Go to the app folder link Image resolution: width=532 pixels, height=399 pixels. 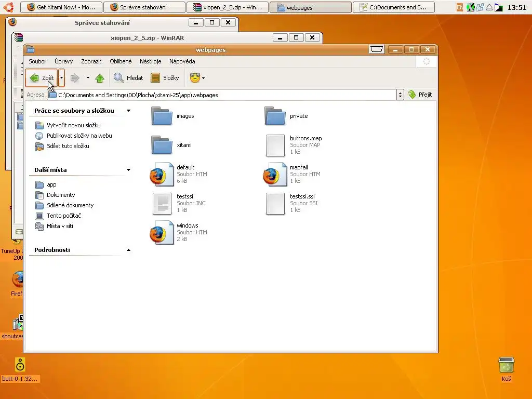51,184
